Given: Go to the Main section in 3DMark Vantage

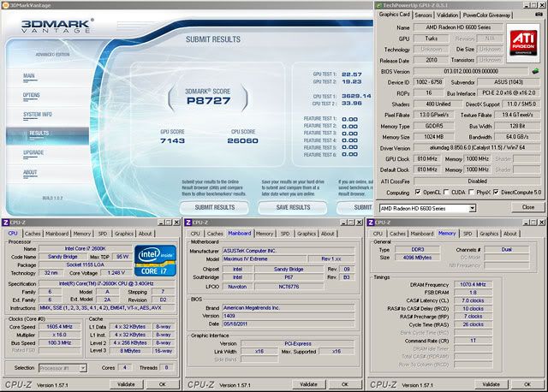Looking at the screenshot, I should point(29,76).
